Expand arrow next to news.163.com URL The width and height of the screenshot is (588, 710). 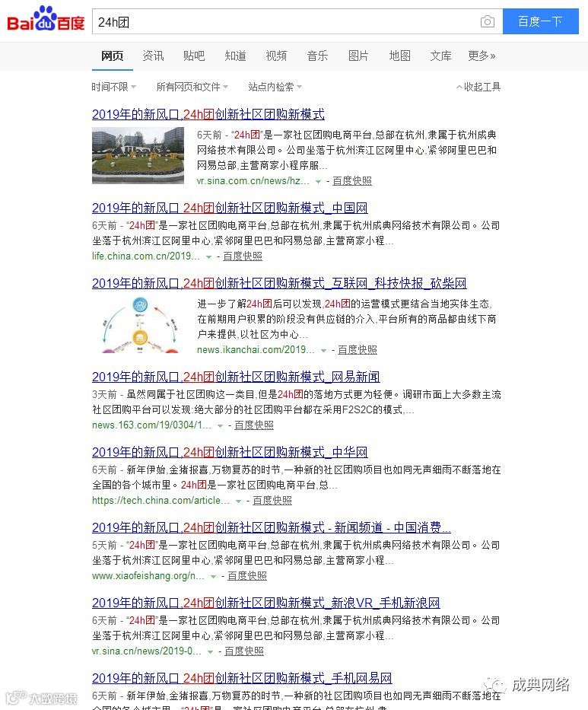click(x=220, y=425)
